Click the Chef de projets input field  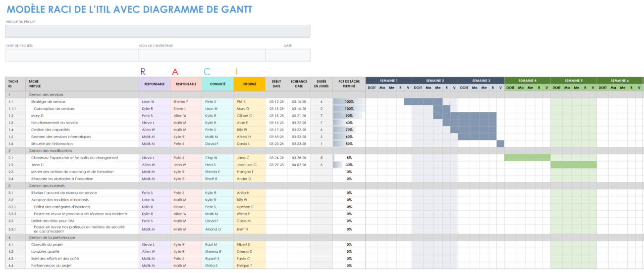pyautogui.click(x=72, y=55)
